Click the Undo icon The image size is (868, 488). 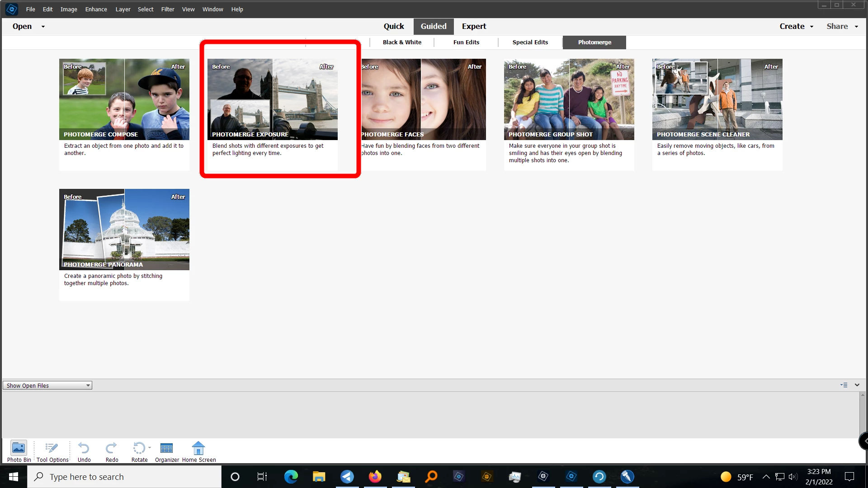[x=84, y=451]
